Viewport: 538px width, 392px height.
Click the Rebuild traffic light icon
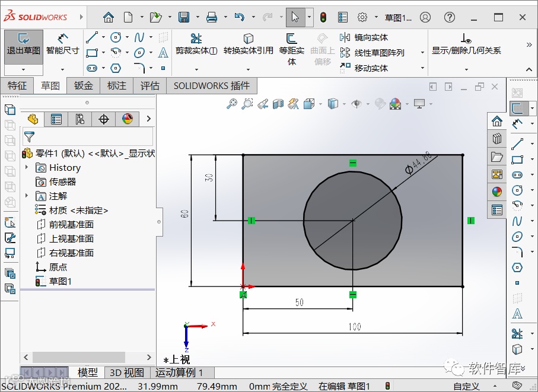coord(323,17)
